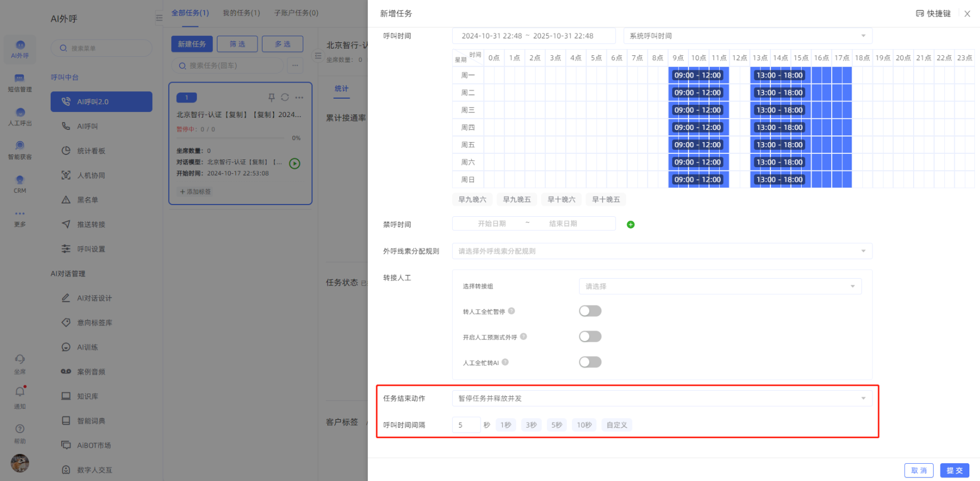The width and height of the screenshot is (980, 481).
Task: Click the green play icon on task card
Action: [x=295, y=163]
